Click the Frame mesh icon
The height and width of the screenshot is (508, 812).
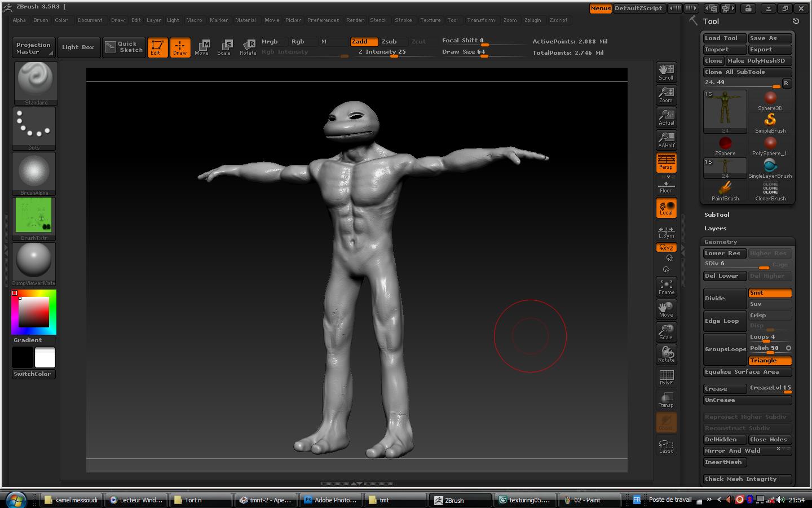666,287
